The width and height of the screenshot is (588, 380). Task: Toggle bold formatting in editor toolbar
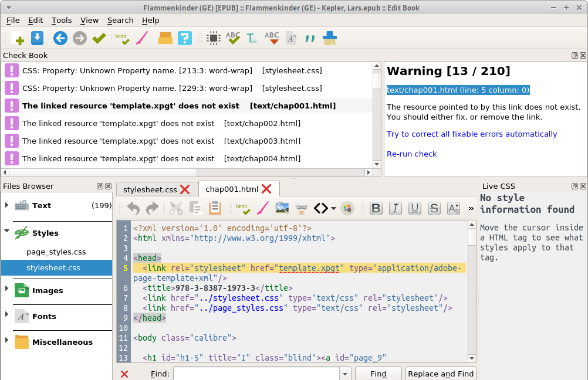[x=376, y=208]
